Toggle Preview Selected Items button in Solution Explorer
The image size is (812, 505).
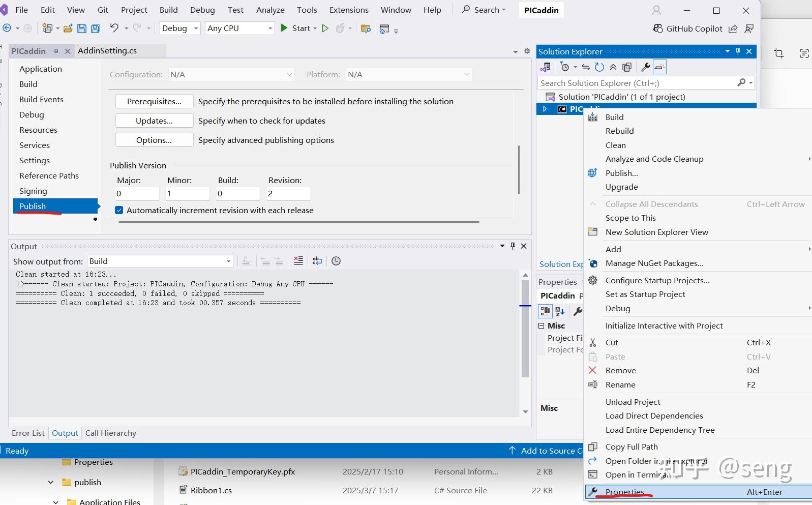[x=659, y=67]
